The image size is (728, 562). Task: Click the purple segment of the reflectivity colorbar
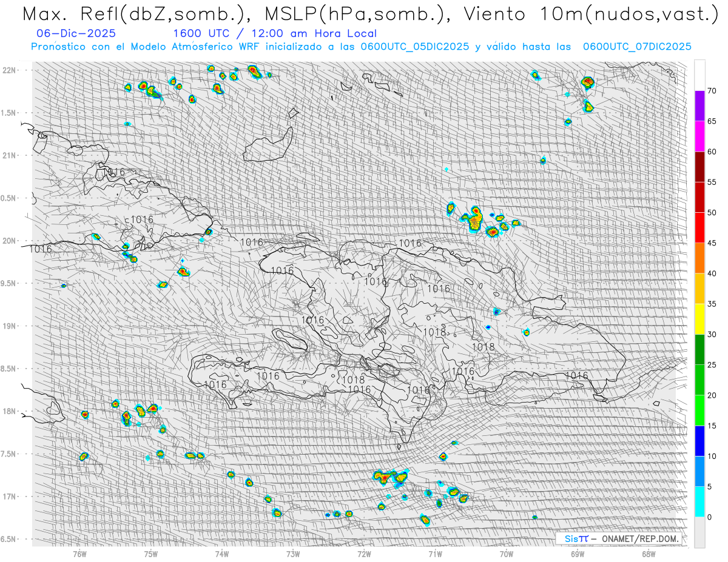tap(699, 106)
